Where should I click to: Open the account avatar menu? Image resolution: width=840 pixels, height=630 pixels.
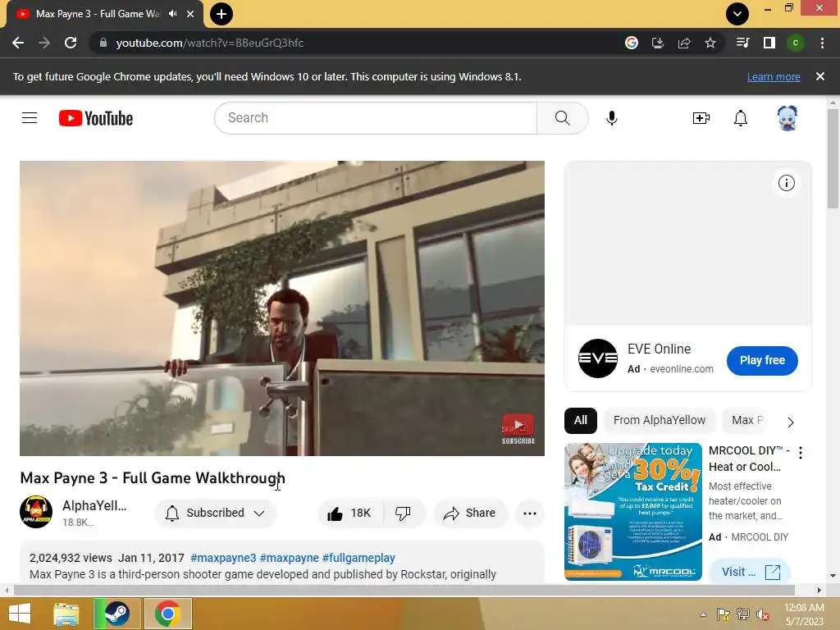click(x=787, y=118)
